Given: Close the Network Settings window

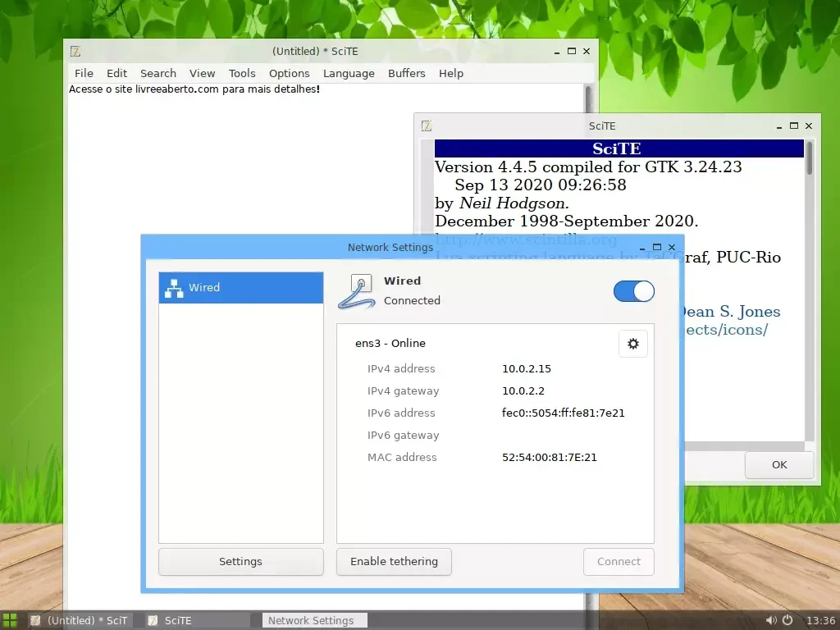Looking at the screenshot, I should click(672, 247).
